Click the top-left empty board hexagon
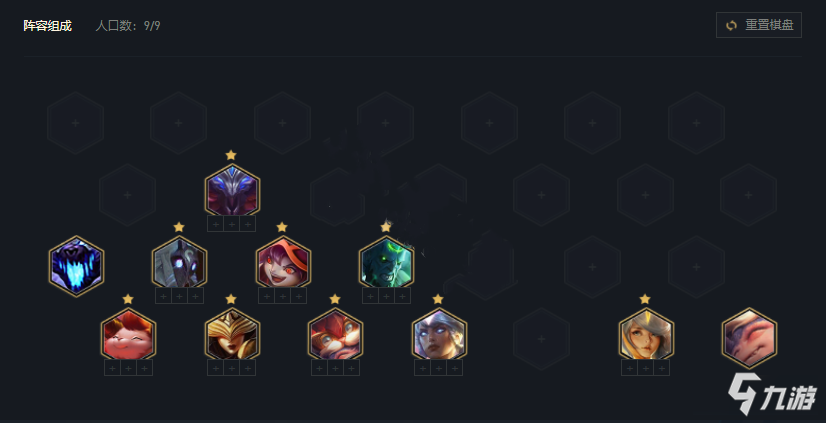This screenshot has width=826, height=423. (x=75, y=123)
